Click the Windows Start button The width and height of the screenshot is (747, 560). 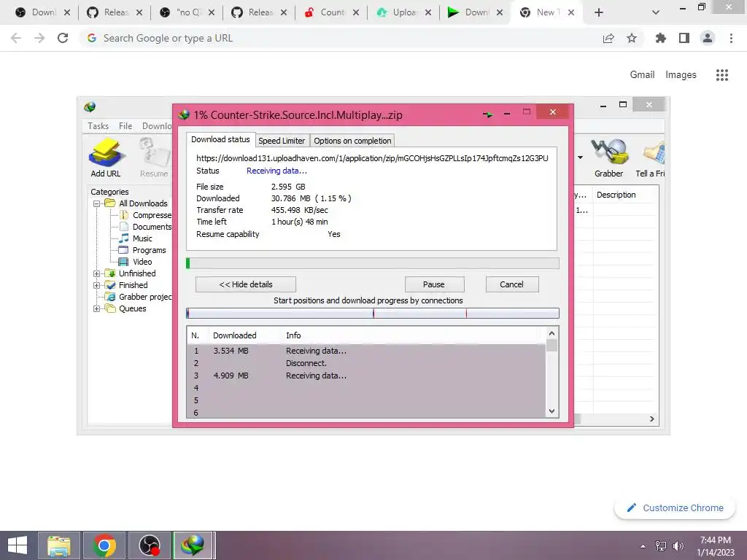pos(18,545)
